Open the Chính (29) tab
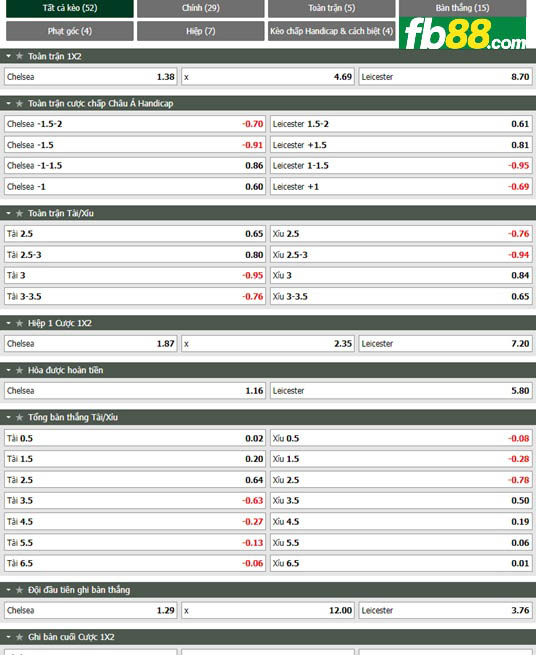Screen dimensions: 536x655 click(x=201, y=8)
